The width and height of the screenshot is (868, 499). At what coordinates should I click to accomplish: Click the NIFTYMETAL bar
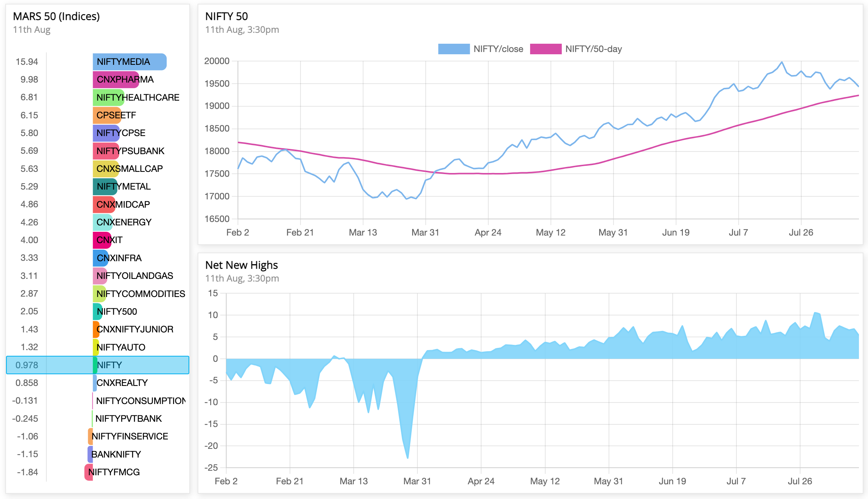(105, 187)
